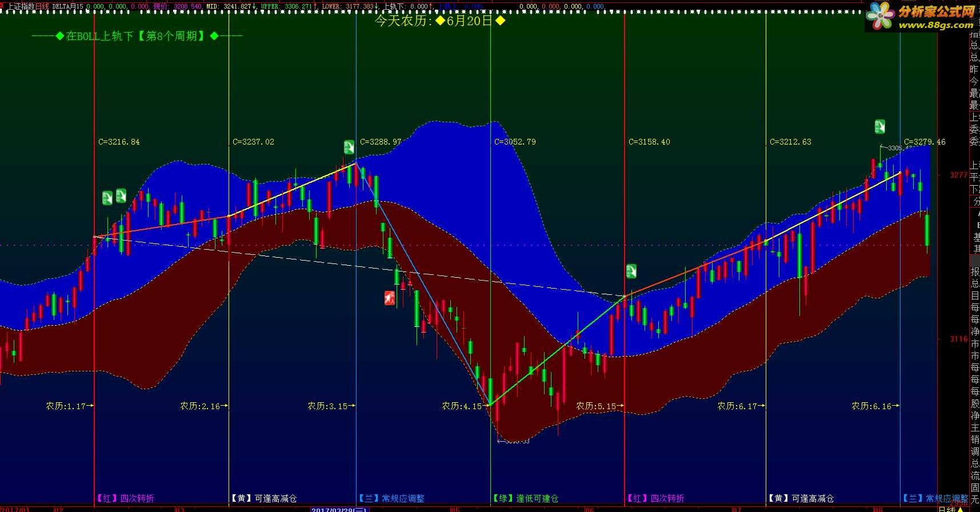Image resolution: width=980 pixels, height=512 pixels.
Task: Click the 农历:5.15 cycle marker
Action: [x=600, y=406]
